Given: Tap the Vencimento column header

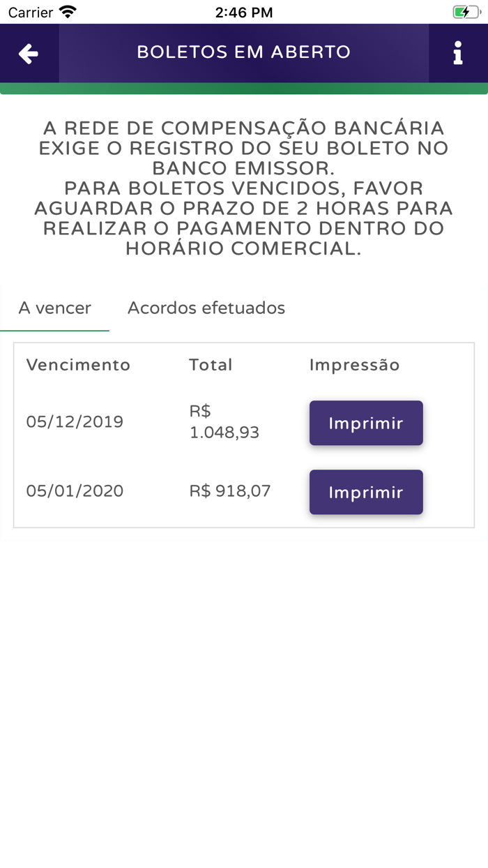Looking at the screenshot, I should [x=78, y=365].
